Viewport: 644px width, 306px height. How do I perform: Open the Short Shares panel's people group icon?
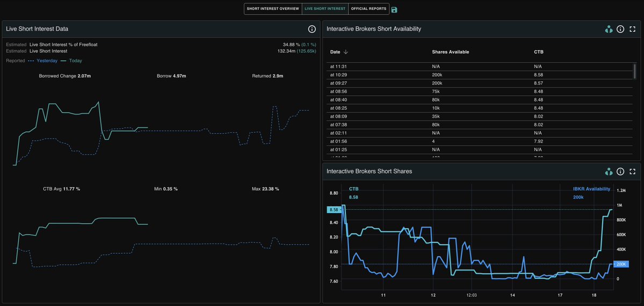[609, 171]
